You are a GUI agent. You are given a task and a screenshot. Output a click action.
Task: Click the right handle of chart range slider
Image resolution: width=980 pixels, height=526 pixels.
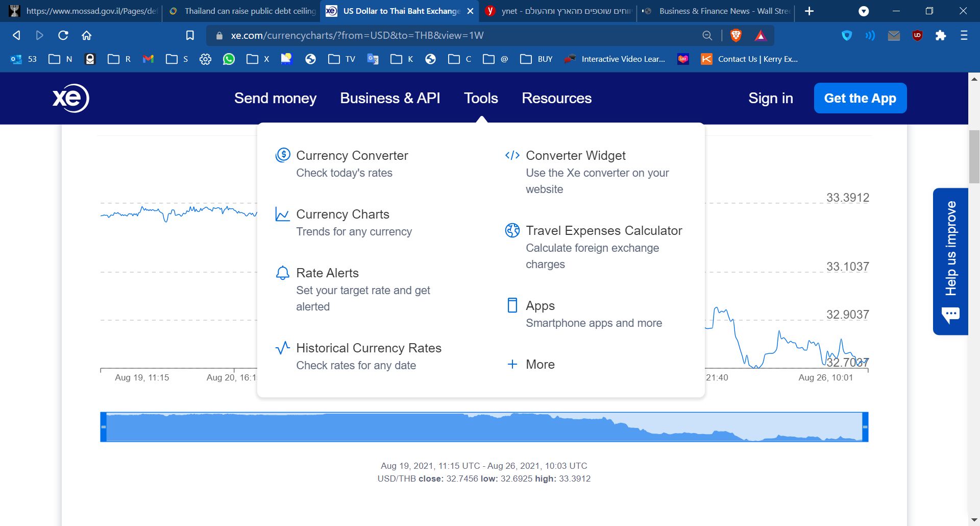pyautogui.click(x=865, y=427)
